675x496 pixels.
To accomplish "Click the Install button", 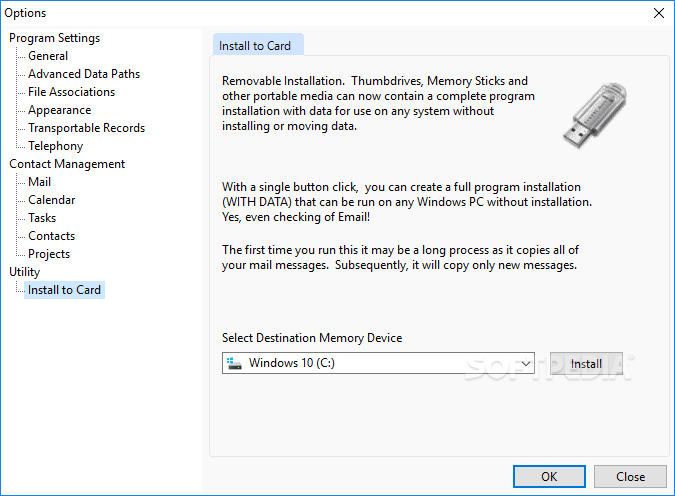I will (x=586, y=364).
